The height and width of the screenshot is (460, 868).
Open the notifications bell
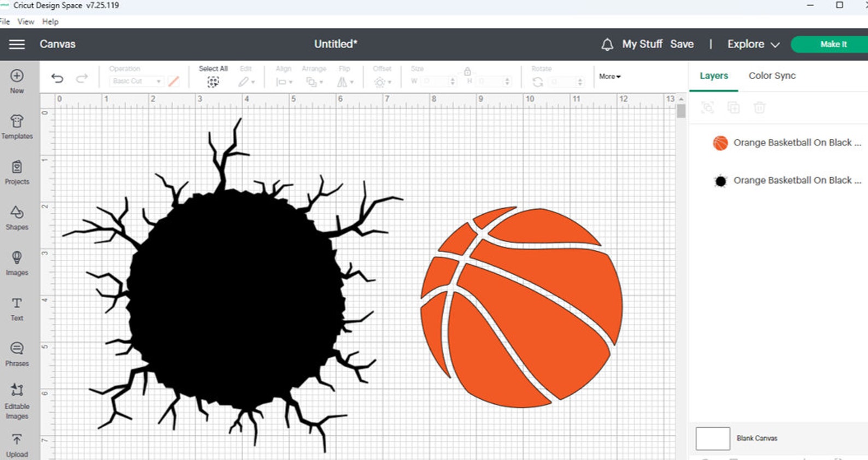pyautogui.click(x=607, y=44)
